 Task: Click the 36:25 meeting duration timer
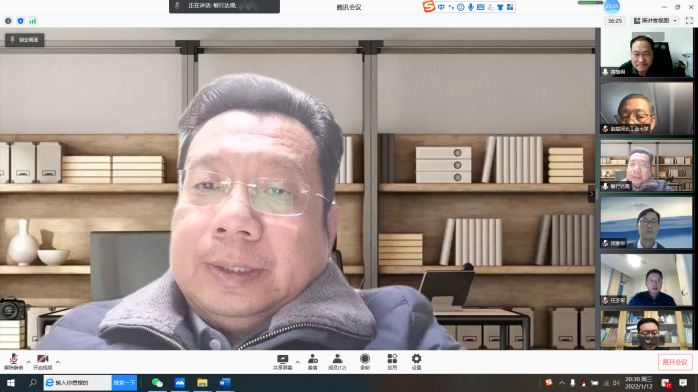coord(615,21)
